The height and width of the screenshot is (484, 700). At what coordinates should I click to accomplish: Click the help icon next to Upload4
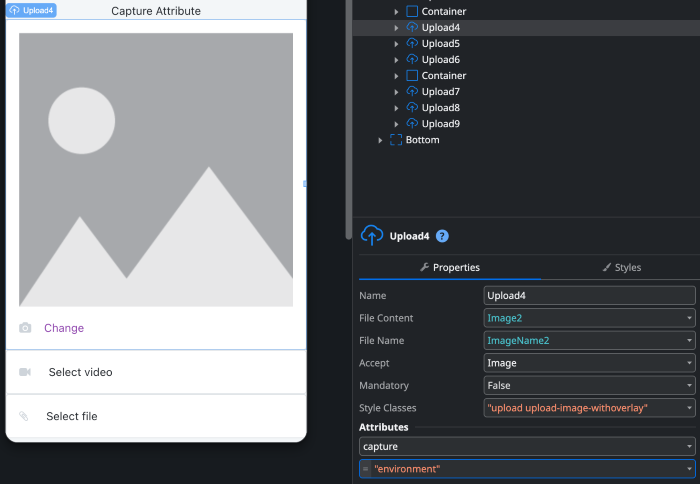point(442,236)
